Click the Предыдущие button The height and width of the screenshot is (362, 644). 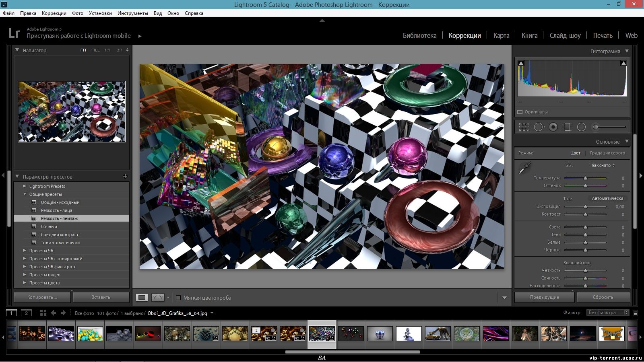[544, 297]
